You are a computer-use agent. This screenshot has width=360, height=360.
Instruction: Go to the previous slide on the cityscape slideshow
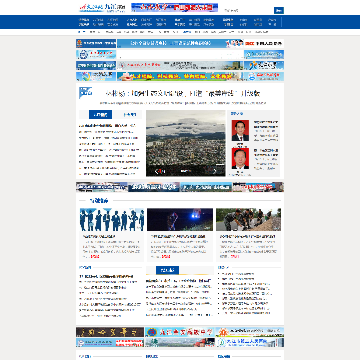[x=157, y=171]
